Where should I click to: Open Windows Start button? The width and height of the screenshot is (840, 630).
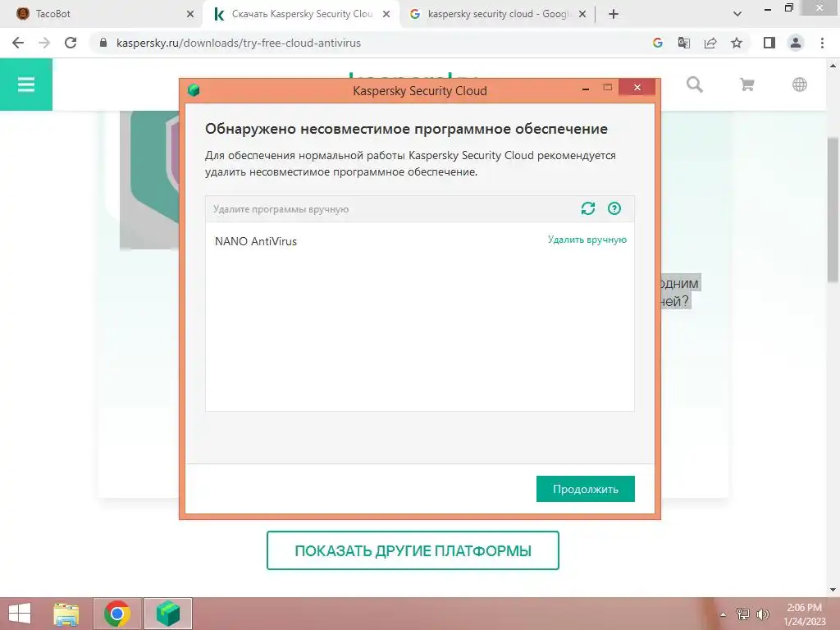click(20, 614)
